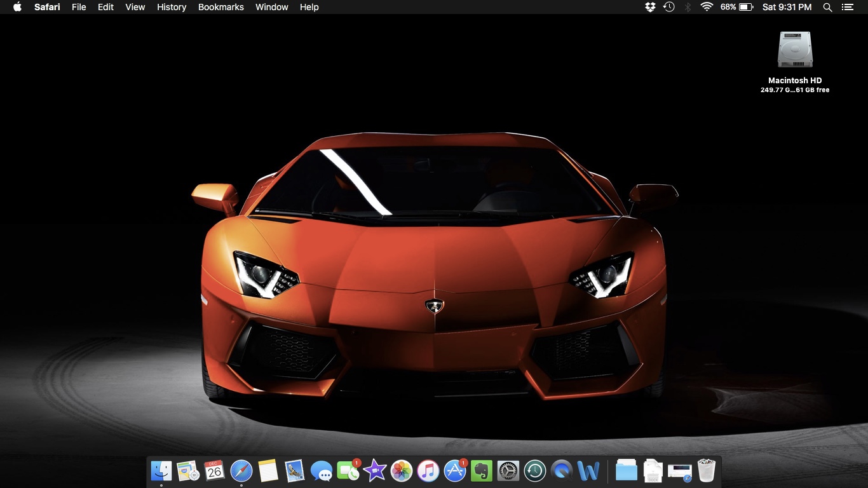Open the battery 68% status menu
The width and height of the screenshot is (868, 488).
click(x=737, y=7)
